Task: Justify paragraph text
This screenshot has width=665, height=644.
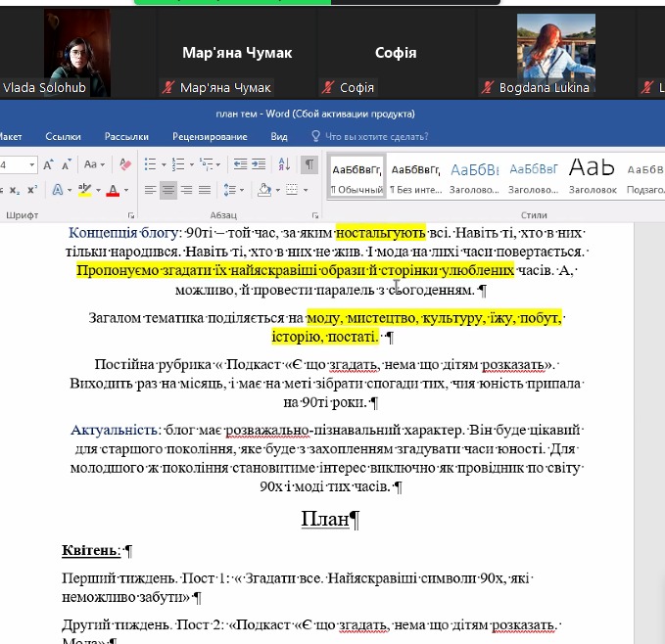Action: (x=205, y=190)
